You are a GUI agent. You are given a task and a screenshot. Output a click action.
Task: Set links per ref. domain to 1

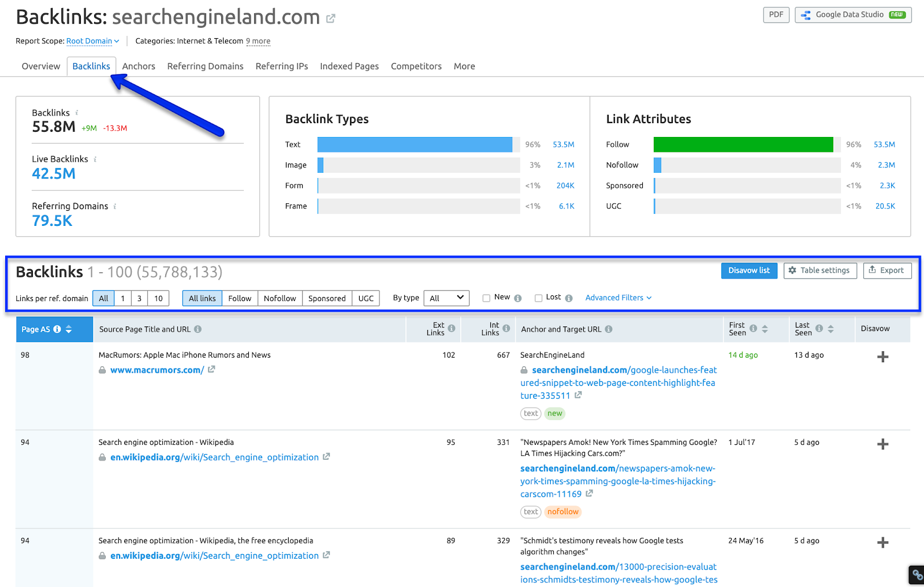click(122, 298)
